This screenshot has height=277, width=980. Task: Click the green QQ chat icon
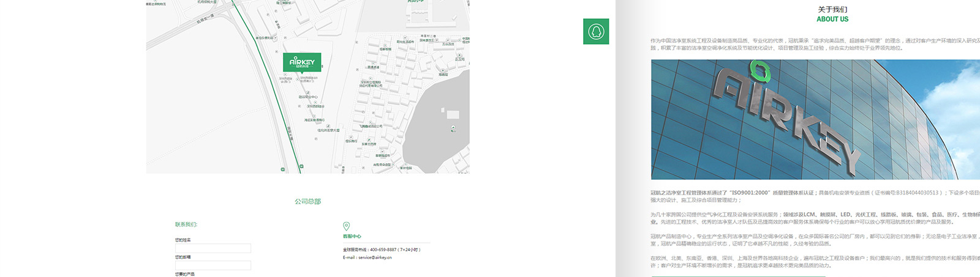(x=596, y=31)
